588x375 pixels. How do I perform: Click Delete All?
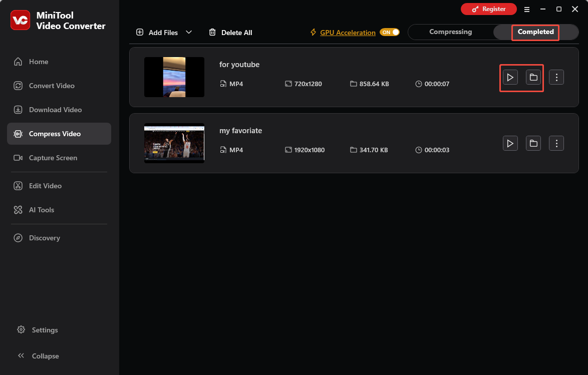pos(230,33)
